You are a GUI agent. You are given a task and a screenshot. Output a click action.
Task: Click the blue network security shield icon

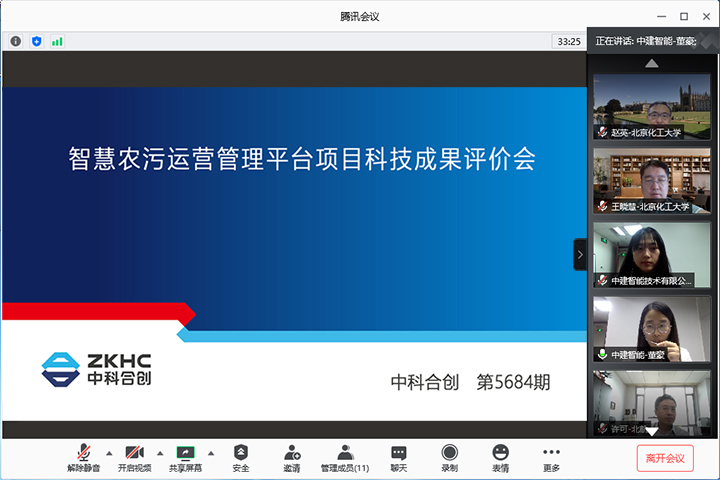pos(37,41)
